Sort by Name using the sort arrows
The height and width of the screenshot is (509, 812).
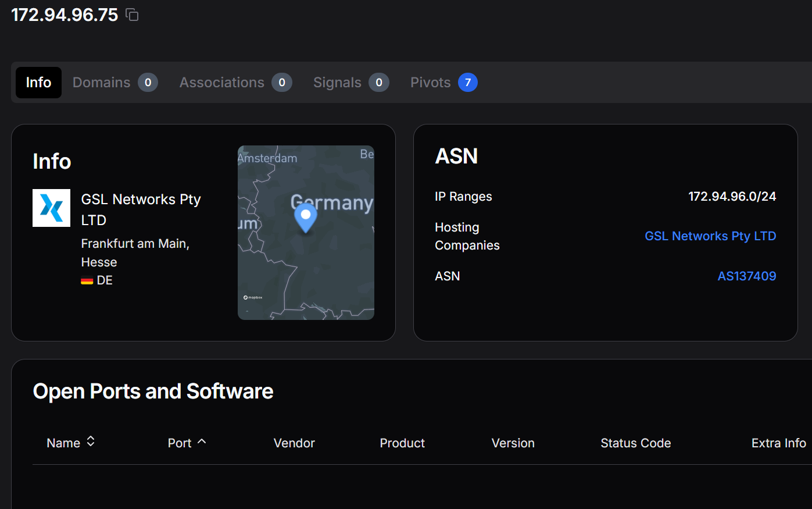[x=91, y=442]
